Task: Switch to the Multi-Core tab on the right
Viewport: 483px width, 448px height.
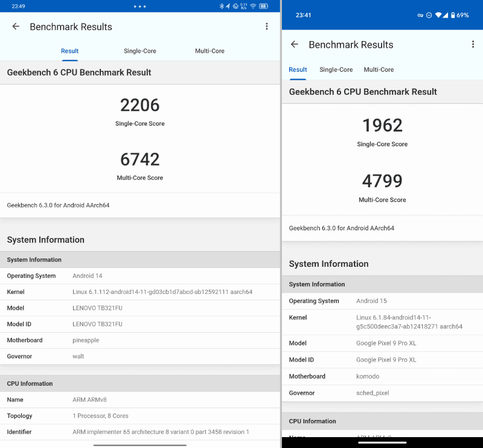Action: coord(379,69)
